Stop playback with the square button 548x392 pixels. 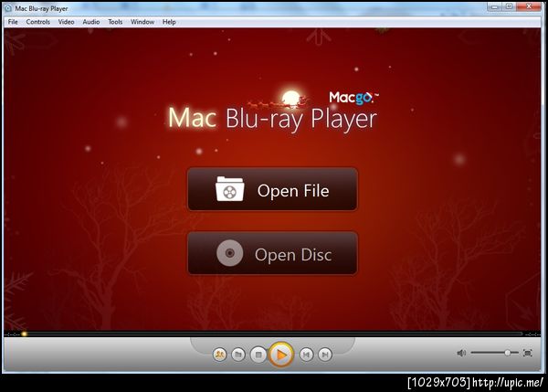tap(258, 355)
